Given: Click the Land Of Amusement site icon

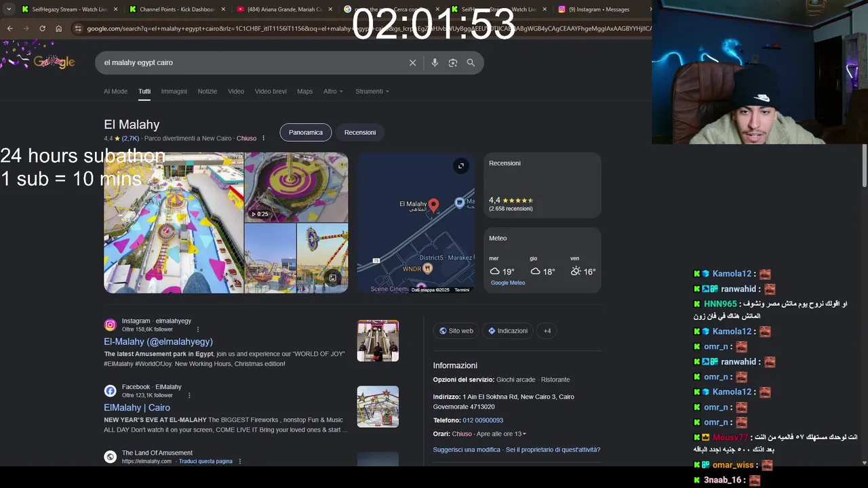Looking at the screenshot, I should click(x=111, y=456).
